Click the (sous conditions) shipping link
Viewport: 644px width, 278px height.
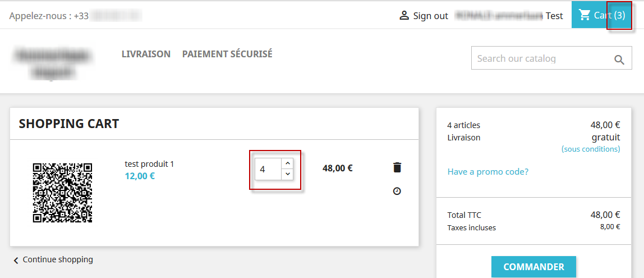pos(591,149)
